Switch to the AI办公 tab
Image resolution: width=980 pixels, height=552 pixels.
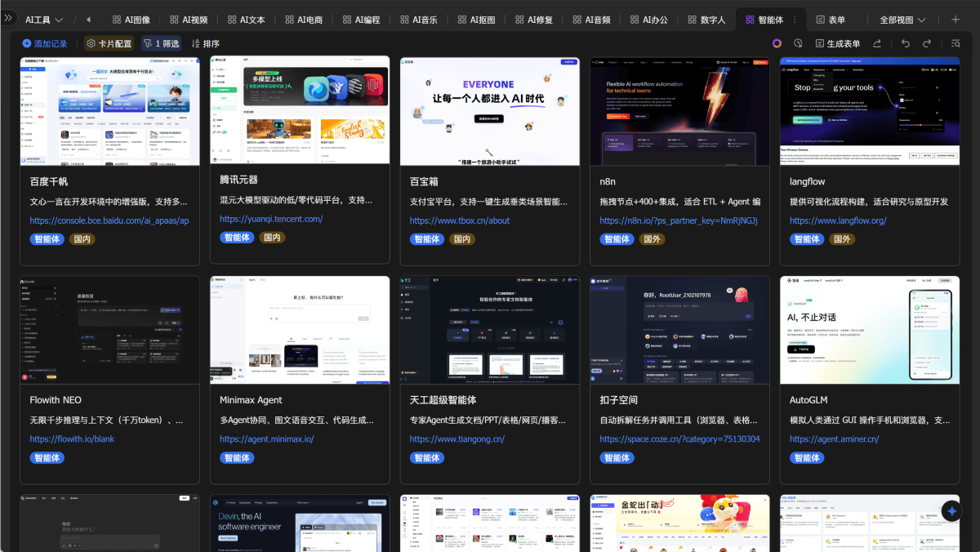(x=649, y=20)
